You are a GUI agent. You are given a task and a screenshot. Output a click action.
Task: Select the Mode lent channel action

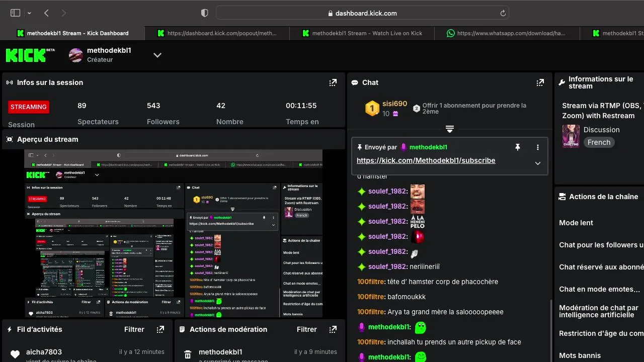click(x=576, y=223)
